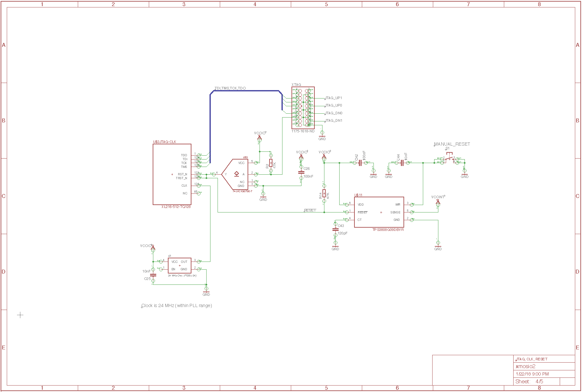The height and width of the screenshot is (392, 582).
Task: Select the TPS3808G09DBVR supervisor chip body
Action: coord(379,212)
